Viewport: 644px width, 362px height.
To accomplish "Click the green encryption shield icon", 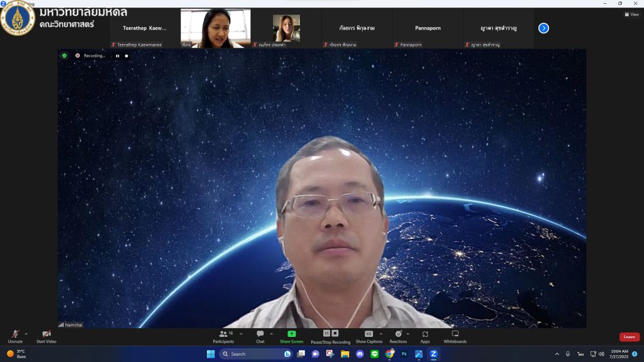I will click(x=64, y=56).
